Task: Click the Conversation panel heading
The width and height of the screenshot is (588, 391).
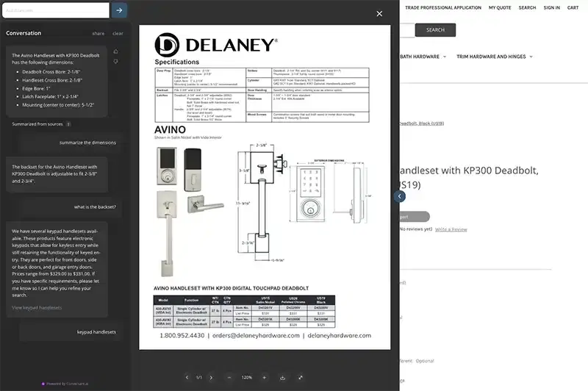Action: pyautogui.click(x=24, y=33)
